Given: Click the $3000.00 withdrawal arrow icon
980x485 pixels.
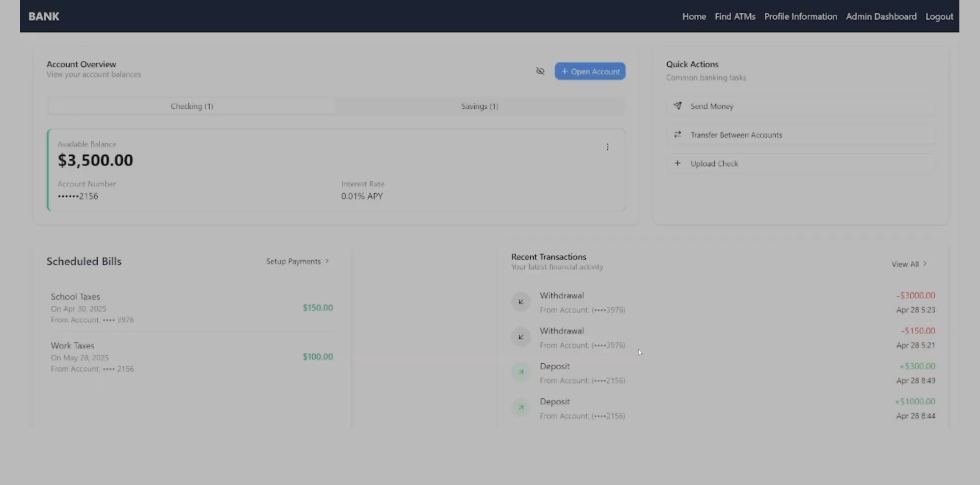Looking at the screenshot, I should tap(521, 301).
